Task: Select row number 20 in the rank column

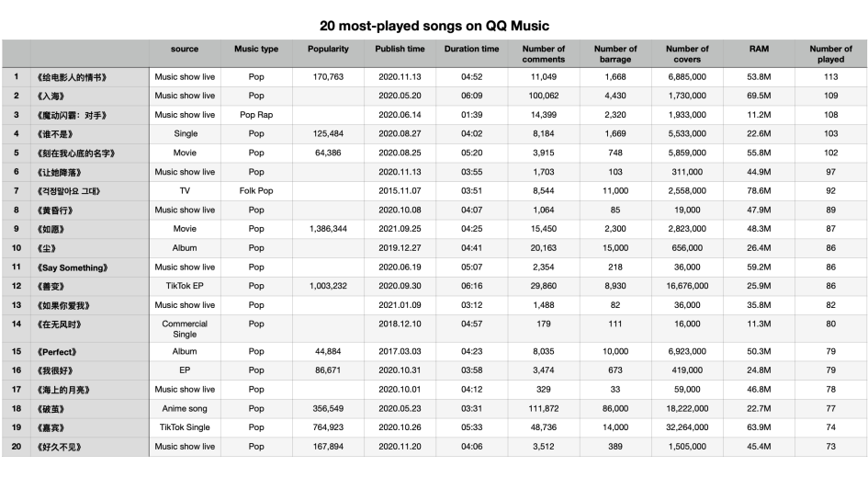Action: (x=16, y=447)
